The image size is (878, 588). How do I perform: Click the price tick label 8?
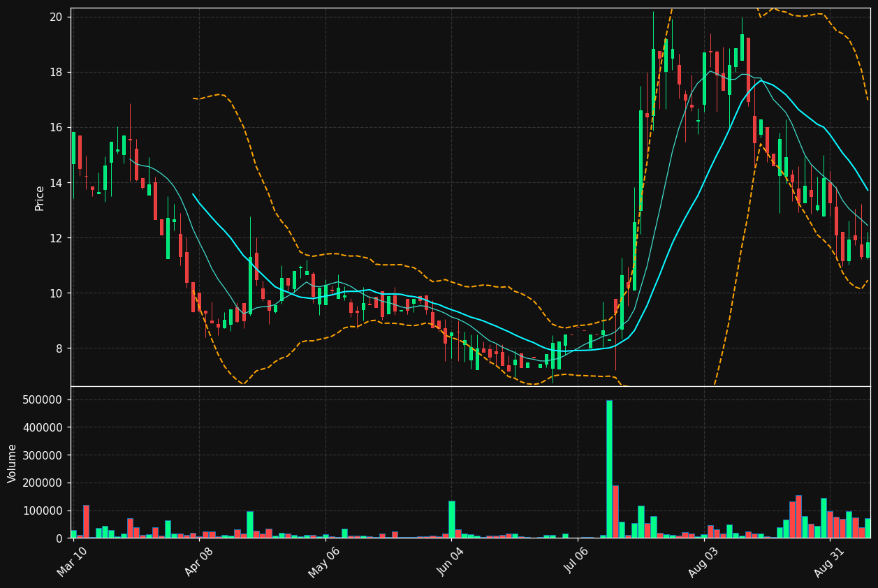coord(59,348)
